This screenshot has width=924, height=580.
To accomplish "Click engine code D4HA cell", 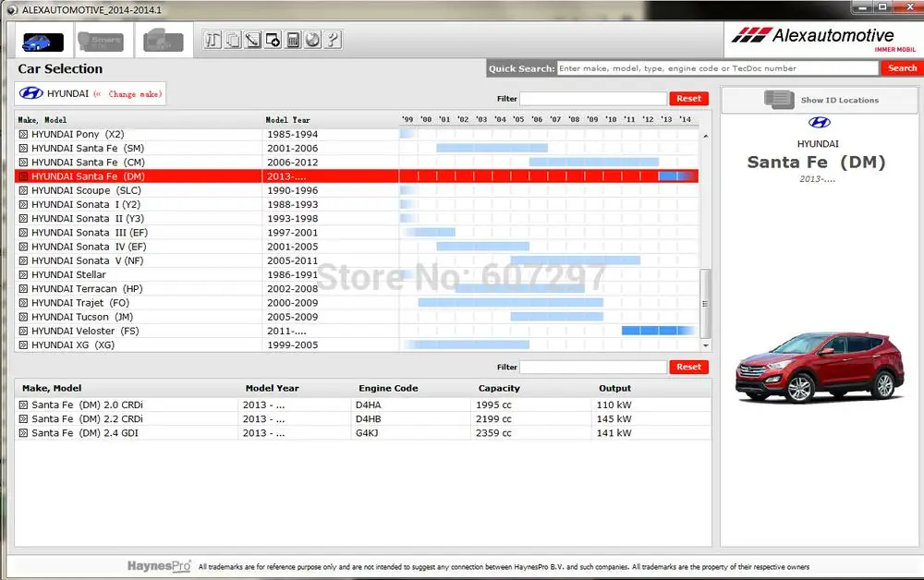I will (369, 405).
